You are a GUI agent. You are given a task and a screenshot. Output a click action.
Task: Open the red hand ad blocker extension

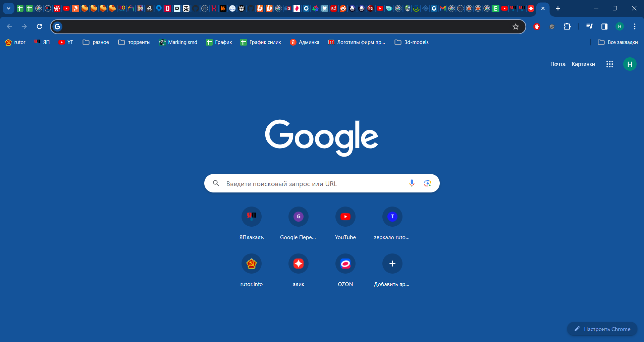tap(537, 26)
